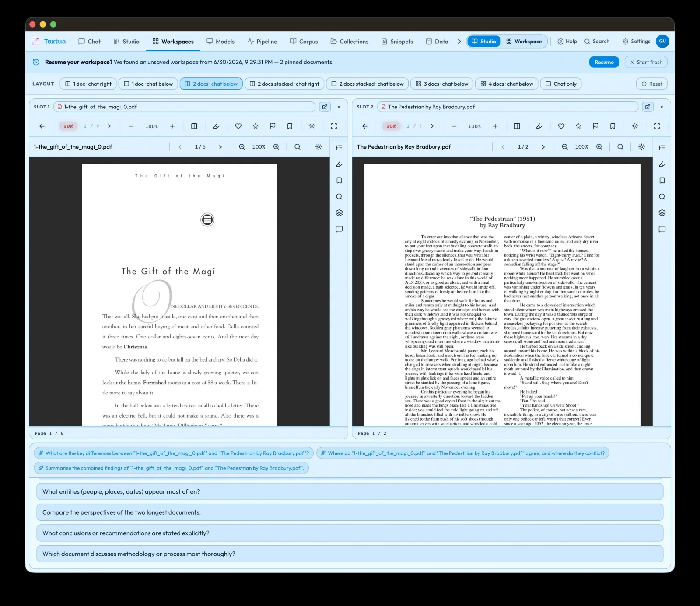Toggle brightness theme in Slot 1 toolbar
The height and width of the screenshot is (606, 700).
pos(312,126)
